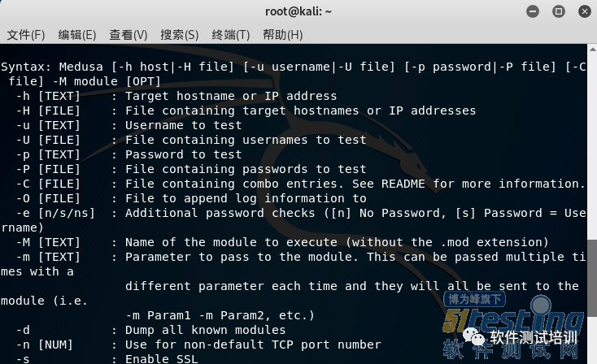Click the WeChat icon in the watermark

[x=474, y=336]
